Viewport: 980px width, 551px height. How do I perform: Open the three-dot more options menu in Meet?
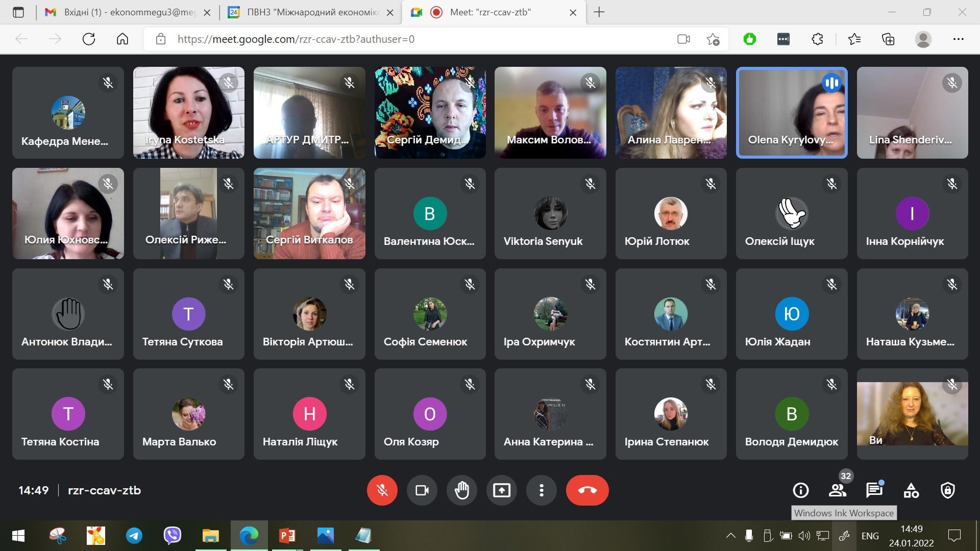point(542,490)
